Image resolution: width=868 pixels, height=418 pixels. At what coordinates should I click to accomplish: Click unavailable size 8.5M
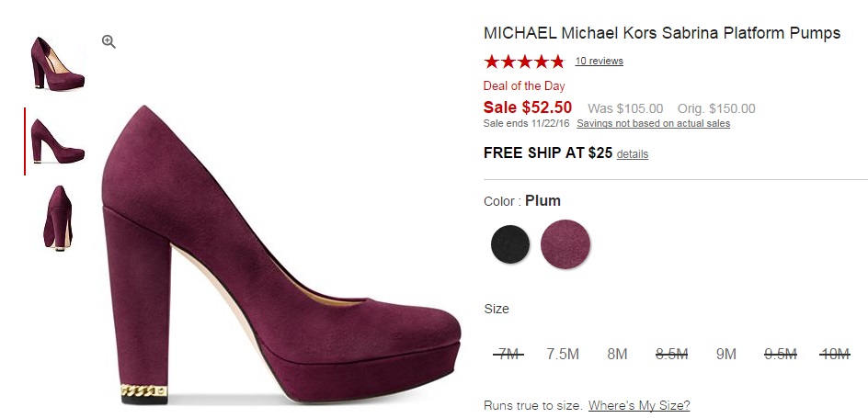pos(671,355)
